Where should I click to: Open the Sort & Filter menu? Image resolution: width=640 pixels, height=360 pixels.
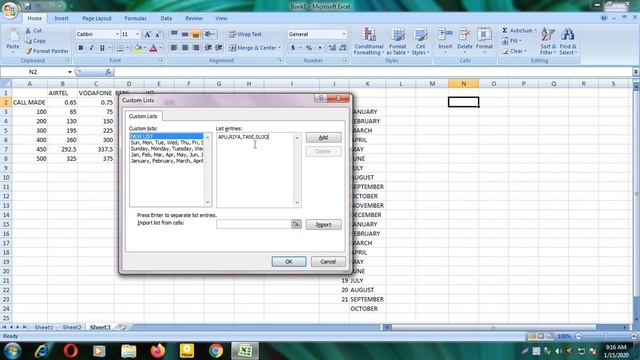(548, 41)
